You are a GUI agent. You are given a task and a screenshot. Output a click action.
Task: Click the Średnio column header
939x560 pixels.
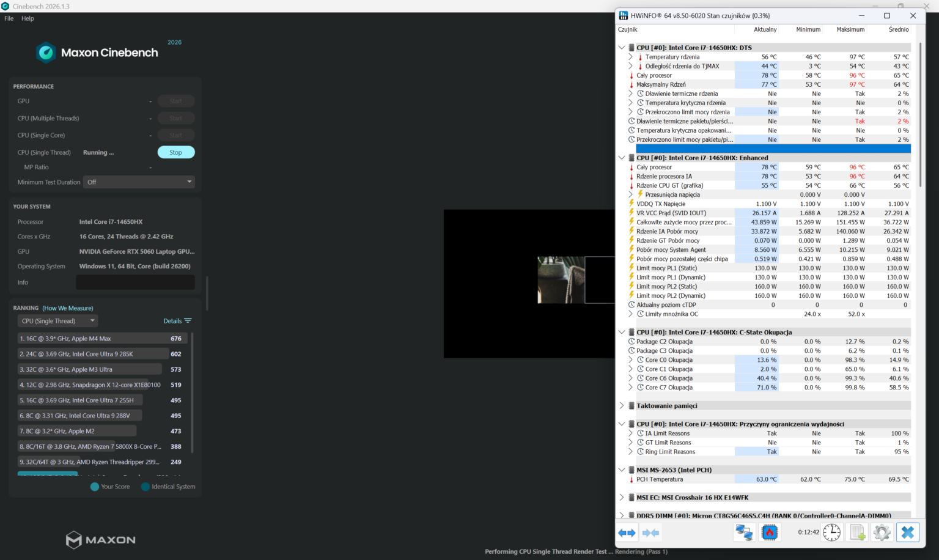(898, 29)
